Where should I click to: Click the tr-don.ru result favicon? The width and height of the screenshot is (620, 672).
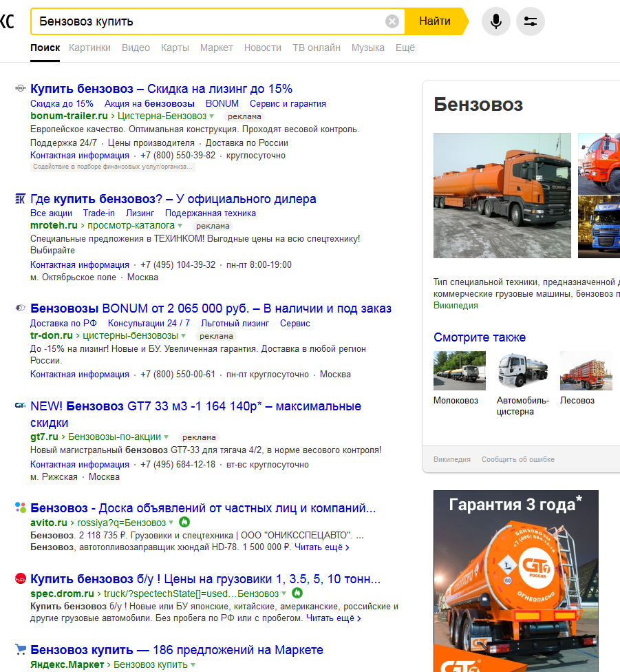click(20, 308)
